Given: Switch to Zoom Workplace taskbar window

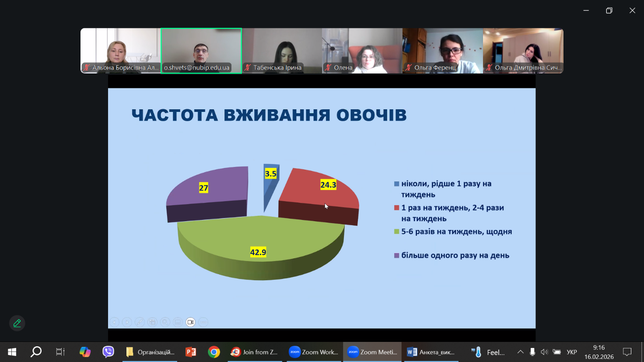Looking at the screenshot, I should pyautogui.click(x=314, y=352).
